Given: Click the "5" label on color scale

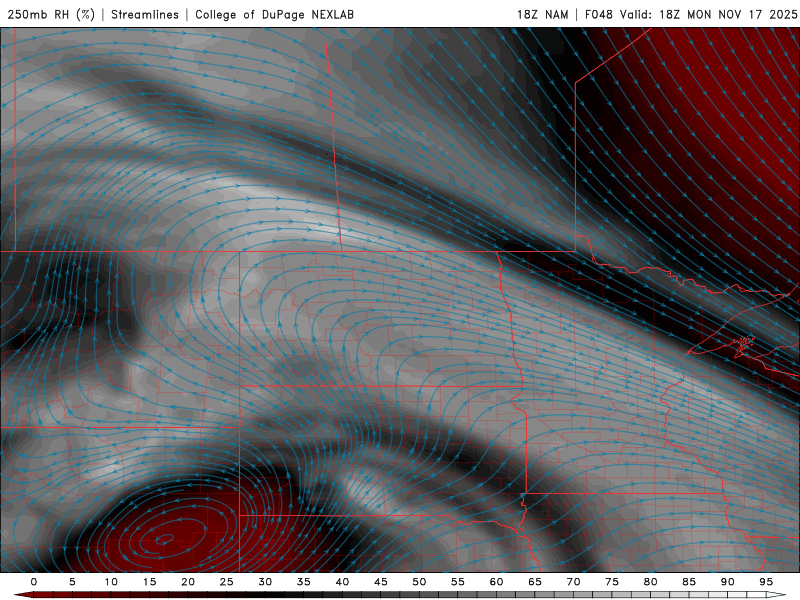Looking at the screenshot, I should 72,582.
